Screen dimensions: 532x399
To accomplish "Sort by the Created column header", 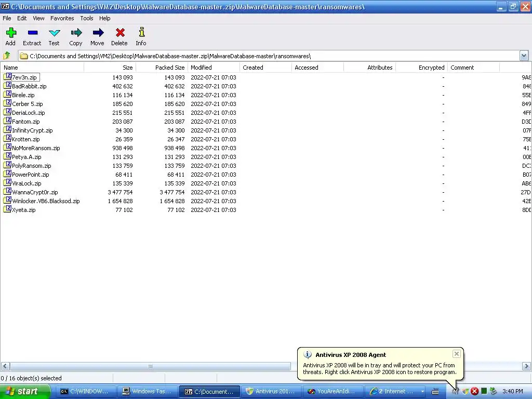I will [265, 68].
